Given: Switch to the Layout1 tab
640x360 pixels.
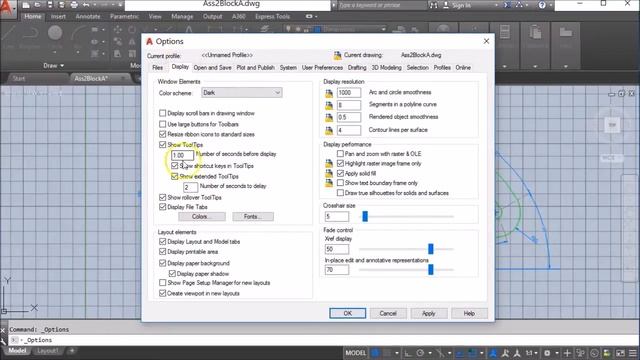Looking at the screenshot, I should pyautogui.click(x=48, y=351).
